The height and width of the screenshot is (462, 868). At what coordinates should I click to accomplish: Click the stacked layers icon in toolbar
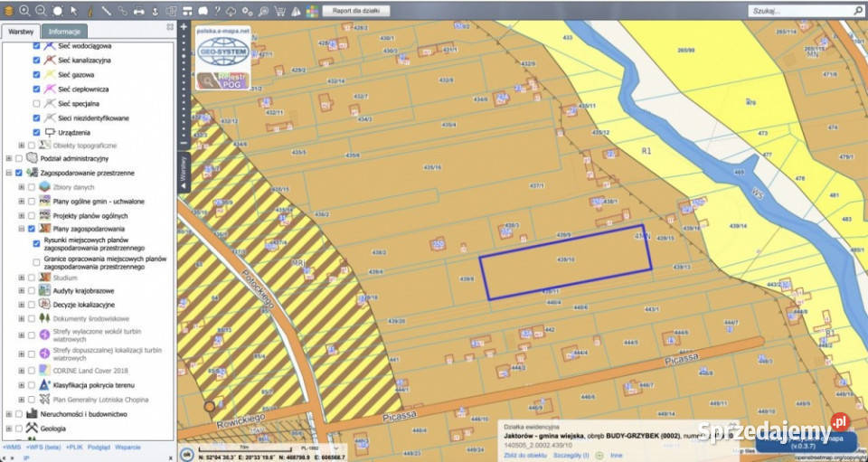[9, 11]
